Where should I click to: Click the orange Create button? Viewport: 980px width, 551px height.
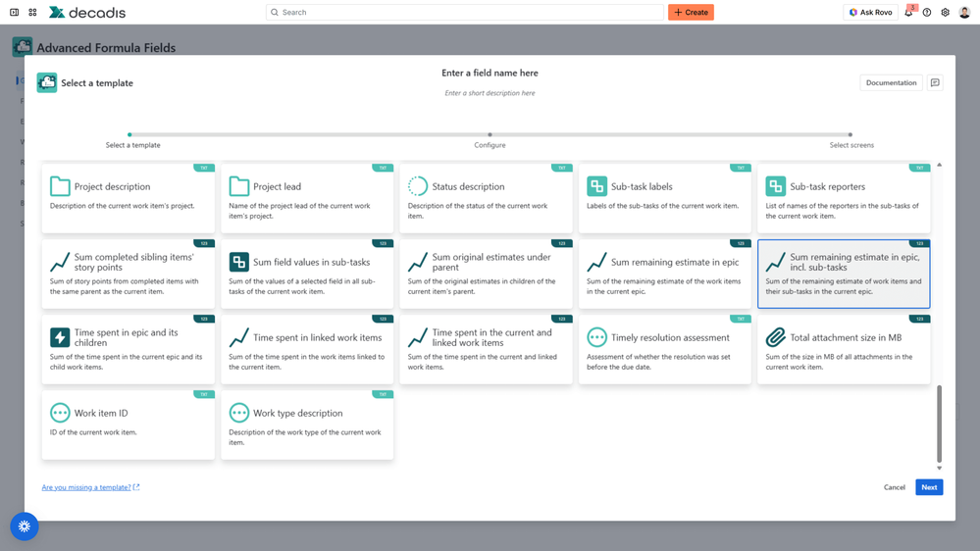[691, 13]
